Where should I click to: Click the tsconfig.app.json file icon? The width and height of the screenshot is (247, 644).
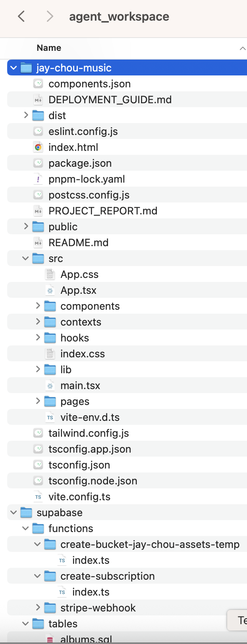38,449
